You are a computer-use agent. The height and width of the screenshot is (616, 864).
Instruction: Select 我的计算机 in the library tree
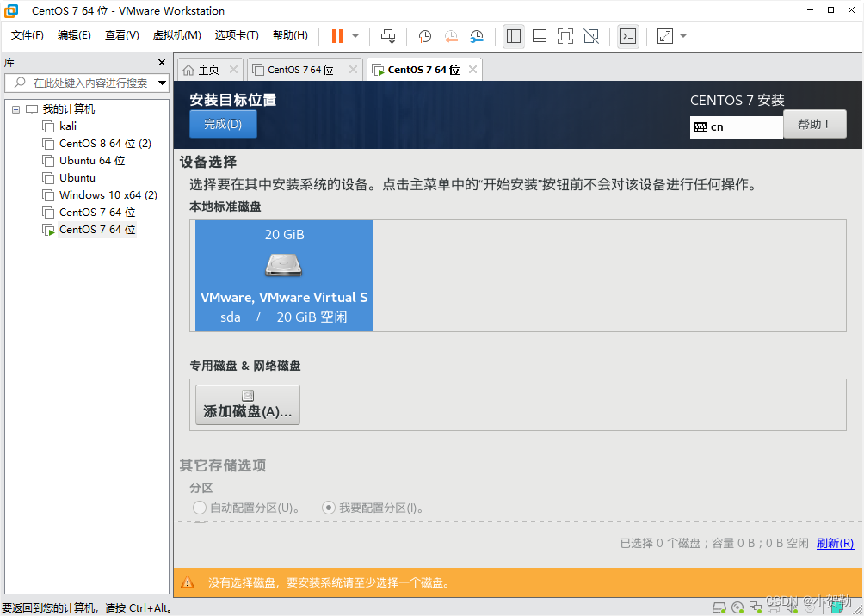(x=69, y=109)
